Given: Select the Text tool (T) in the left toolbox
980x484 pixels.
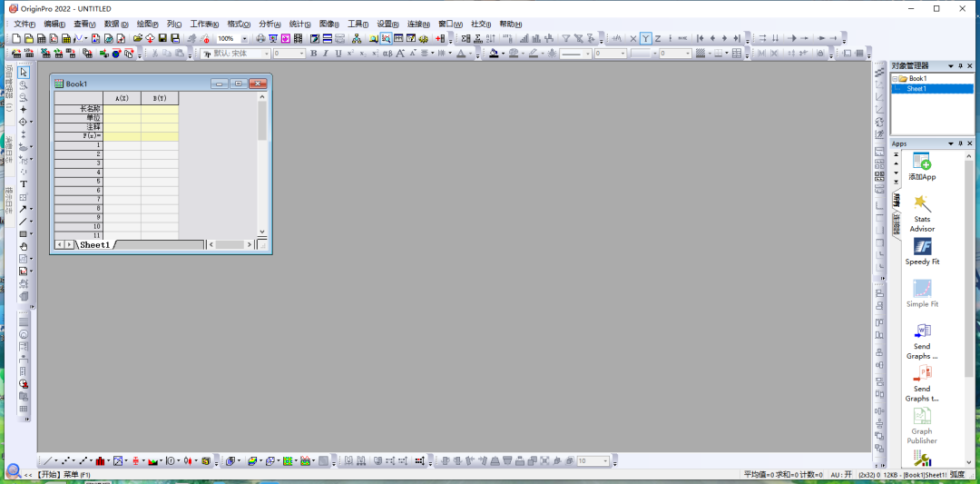Looking at the screenshot, I should tap(24, 184).
